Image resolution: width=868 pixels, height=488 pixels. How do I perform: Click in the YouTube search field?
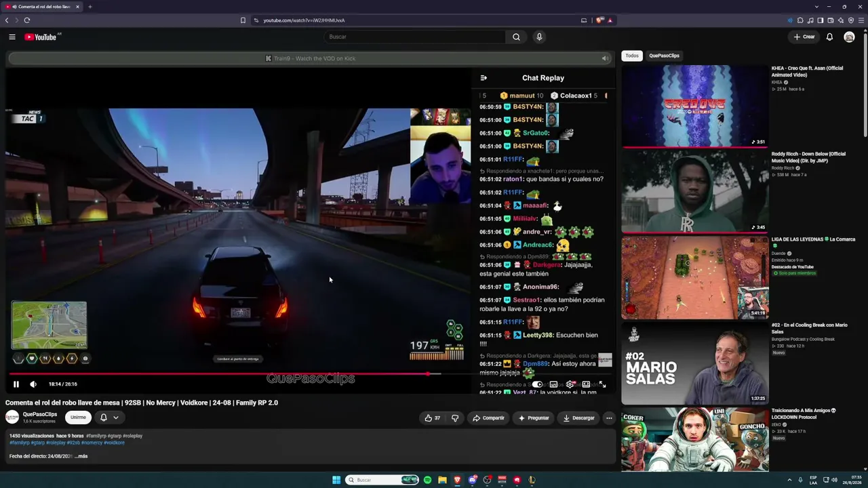[x=414, y=37]
